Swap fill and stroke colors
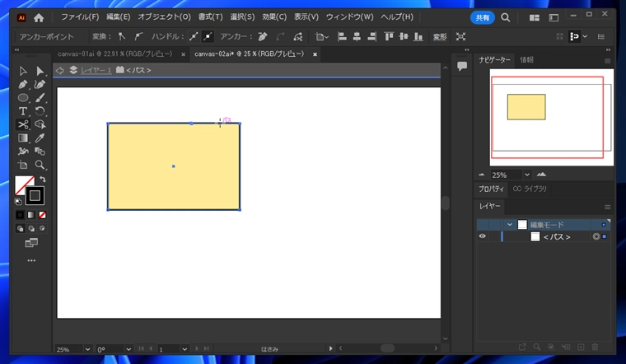Screen dimensions: 626x364 42,180
